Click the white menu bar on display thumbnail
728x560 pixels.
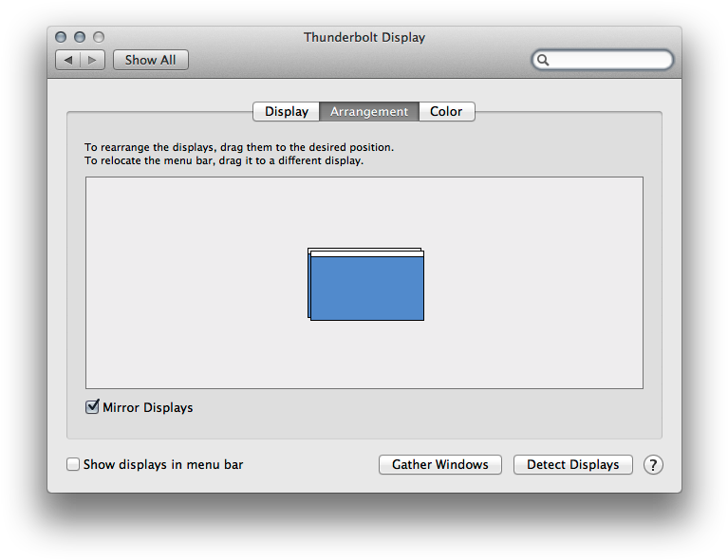[366, 253]
